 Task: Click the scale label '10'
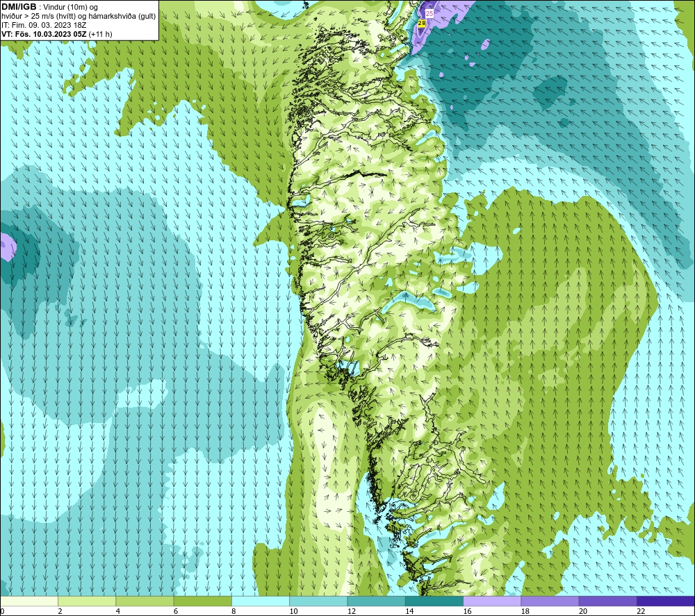tap(293, 611)
